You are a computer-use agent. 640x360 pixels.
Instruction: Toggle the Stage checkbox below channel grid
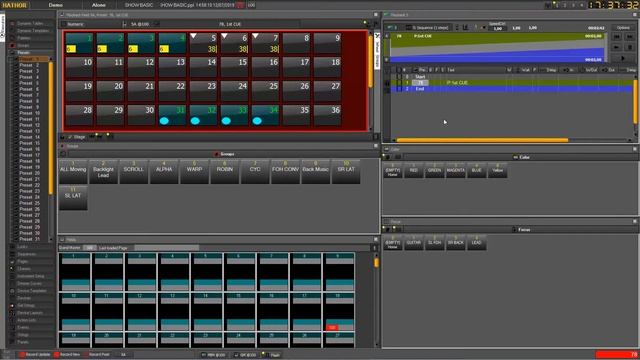click(70, 137)
